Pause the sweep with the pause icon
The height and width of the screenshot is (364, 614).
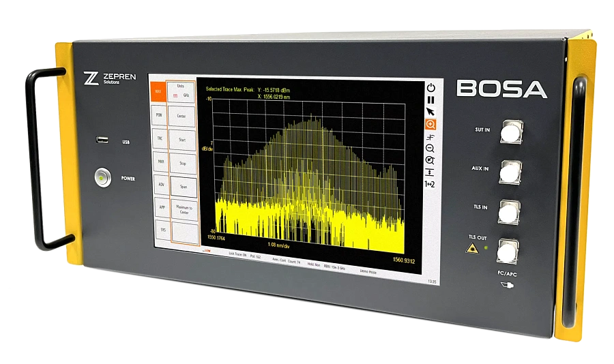pyautogui.click(x=430, y=100)
